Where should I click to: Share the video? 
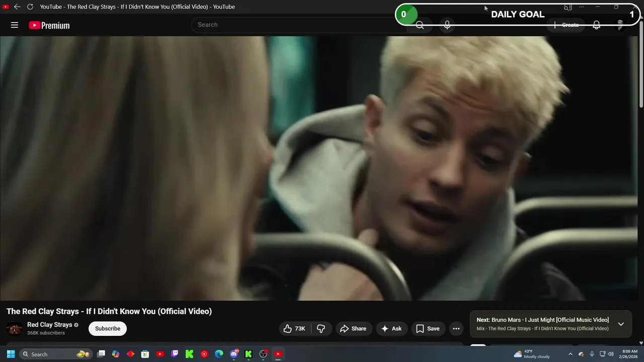[354, 328]
